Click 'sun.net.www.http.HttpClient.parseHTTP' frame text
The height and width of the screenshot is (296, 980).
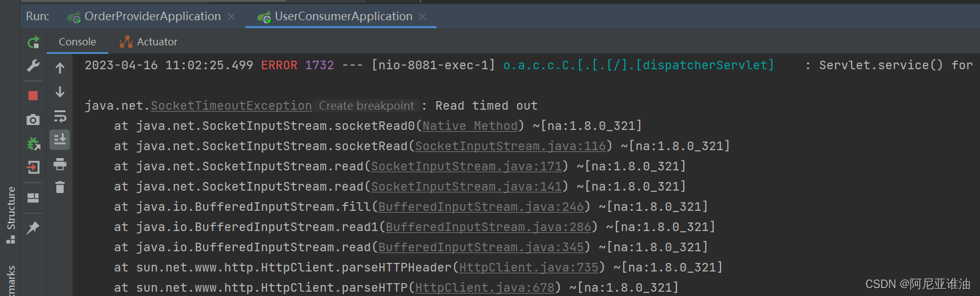272,287
